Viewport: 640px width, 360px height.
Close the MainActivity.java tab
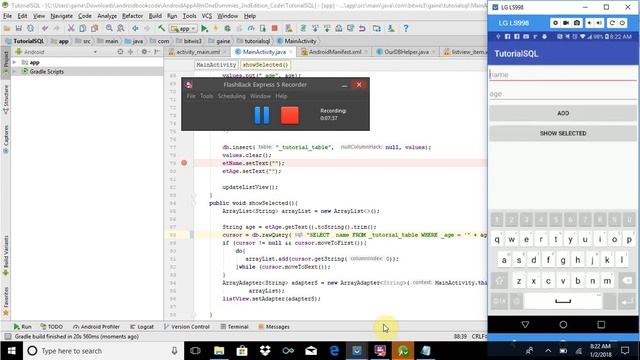tap(291, 52)
